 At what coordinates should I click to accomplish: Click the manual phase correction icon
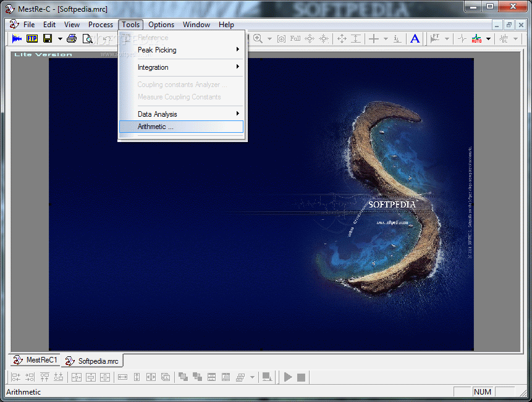pos(462,39)
